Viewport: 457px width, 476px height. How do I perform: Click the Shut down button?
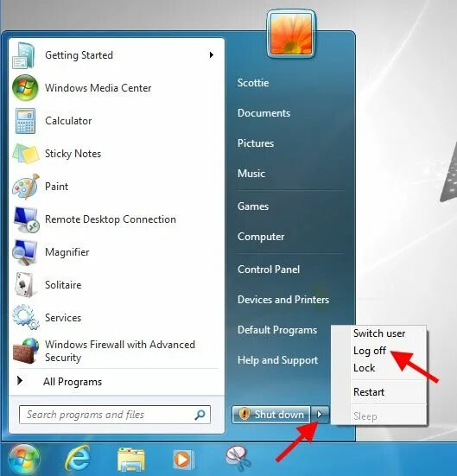271,415
